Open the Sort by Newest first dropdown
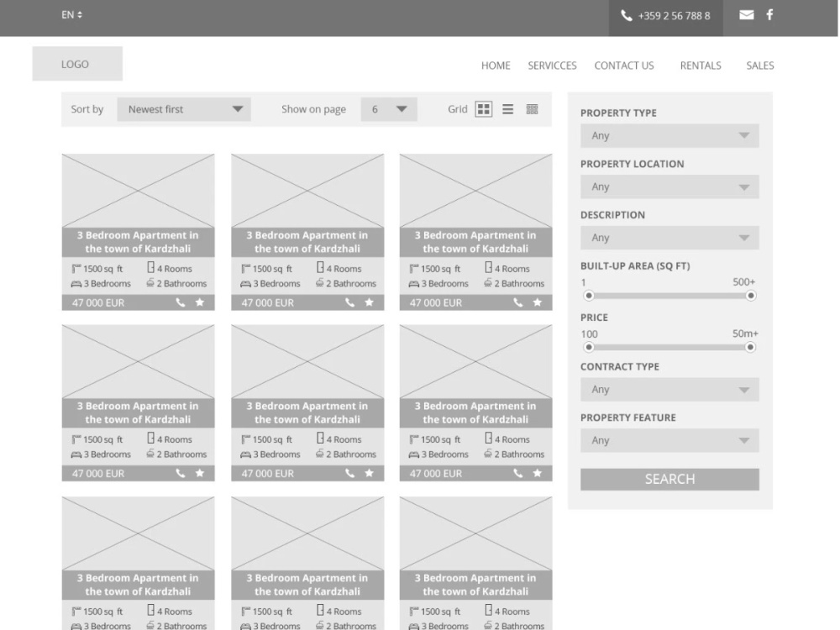 pos(184,109)
